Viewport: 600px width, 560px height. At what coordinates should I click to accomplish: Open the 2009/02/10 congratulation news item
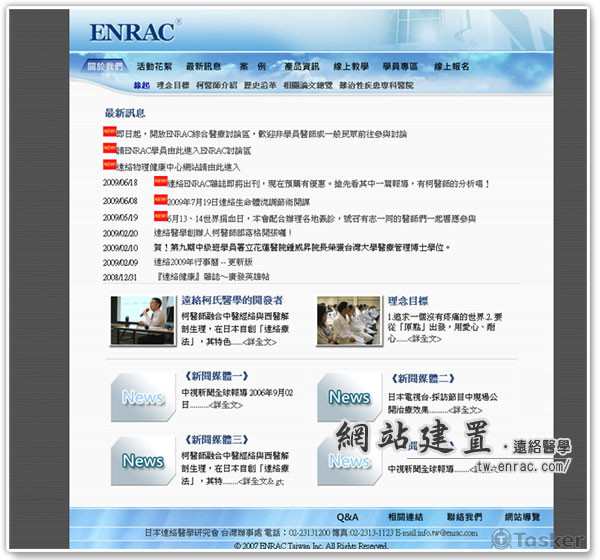pyautogui.click(x=302, y=248)
